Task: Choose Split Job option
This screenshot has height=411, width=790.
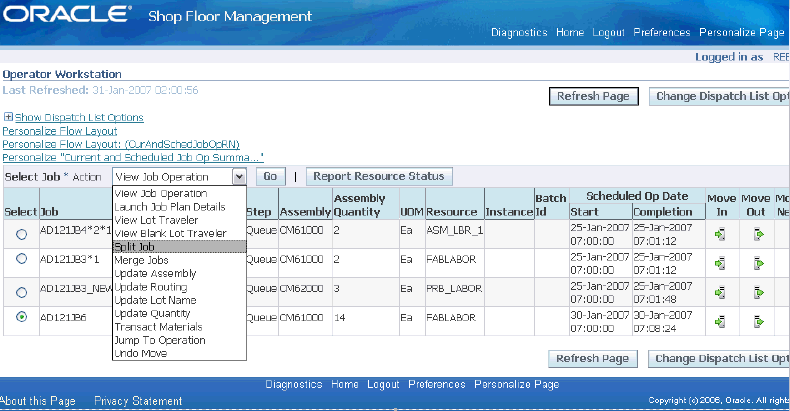Action: click(179, 247)
